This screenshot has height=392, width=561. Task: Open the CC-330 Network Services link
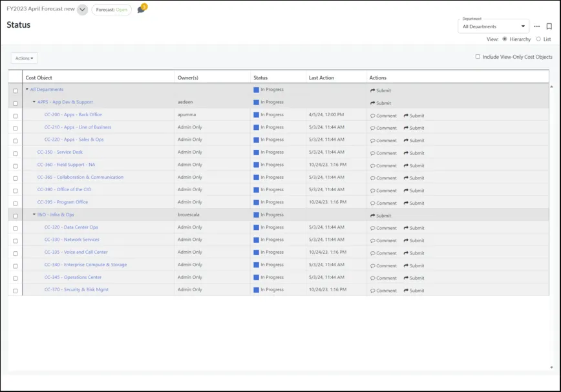72,240
